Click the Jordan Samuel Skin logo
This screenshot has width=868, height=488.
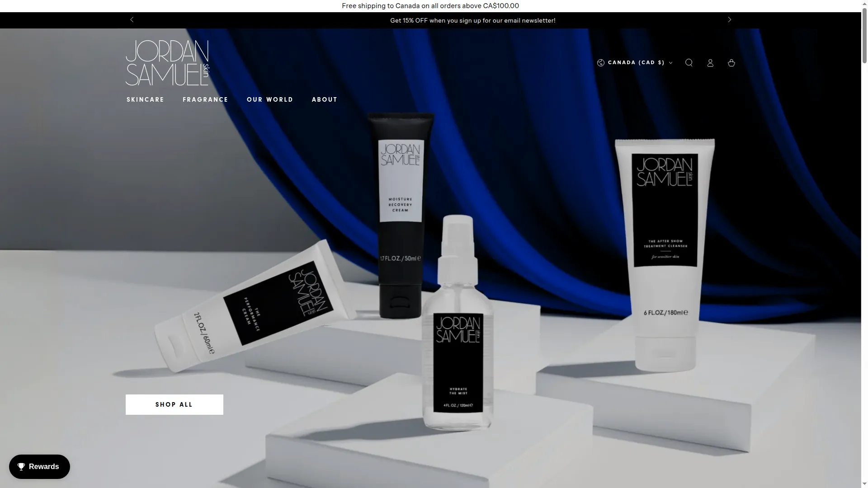[x=168, y=63]
